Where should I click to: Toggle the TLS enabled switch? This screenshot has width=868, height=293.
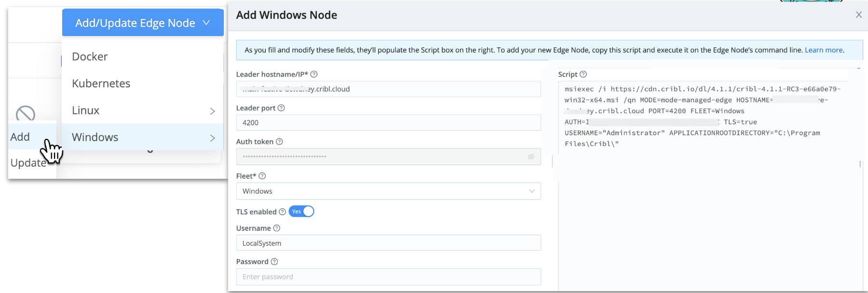coord(301,212)
